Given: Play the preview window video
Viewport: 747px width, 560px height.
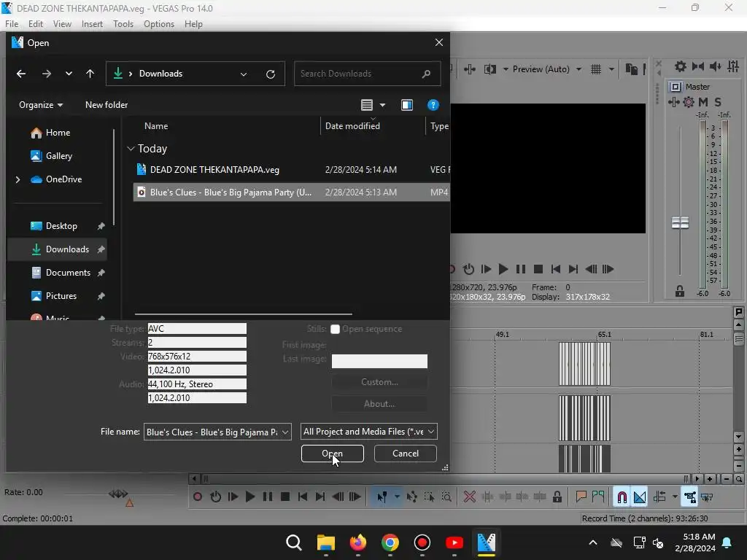Looking at the screenshot, I should pos(503,269).
